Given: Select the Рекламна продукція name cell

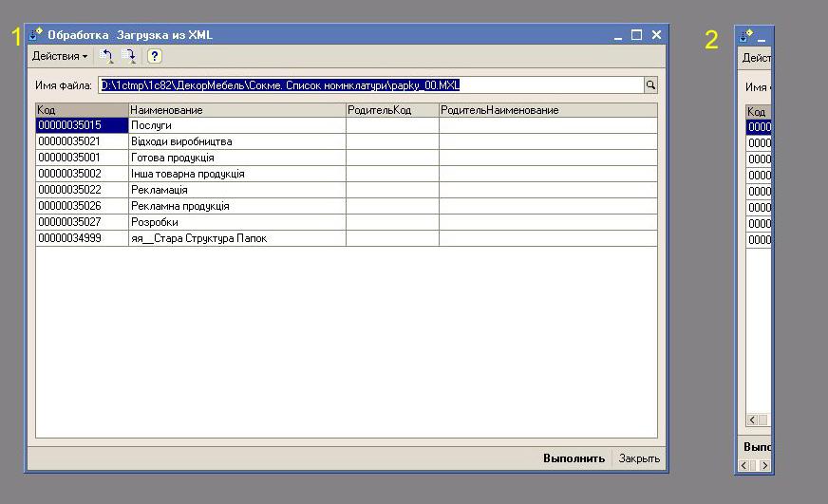Looking at the screenshot, I should tap(237, 206).
